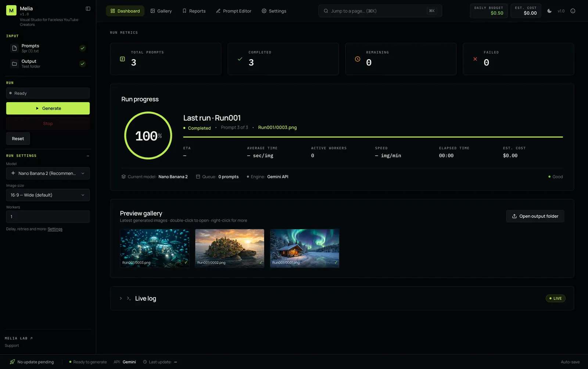Click the Run001/0003.png file link
Viewport: 588px width, 369px height.
click(277, 128)
